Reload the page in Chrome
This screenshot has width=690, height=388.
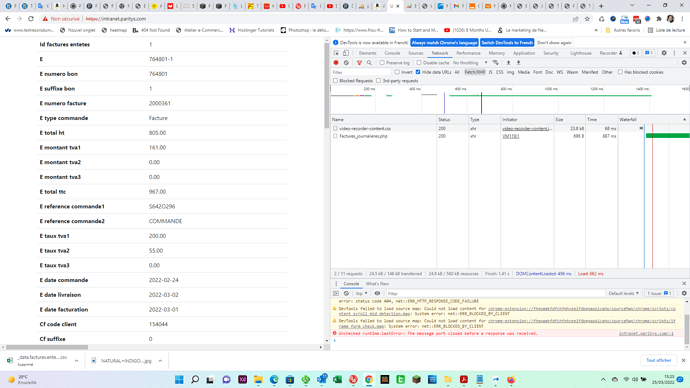point(31,19)
